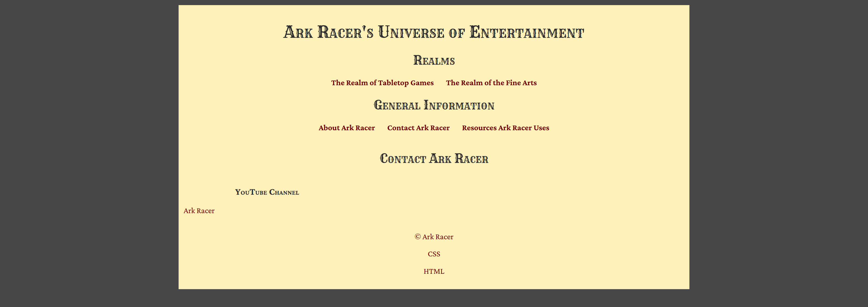Click the Contact Ark Racer page heading

[x=434, y=159]
